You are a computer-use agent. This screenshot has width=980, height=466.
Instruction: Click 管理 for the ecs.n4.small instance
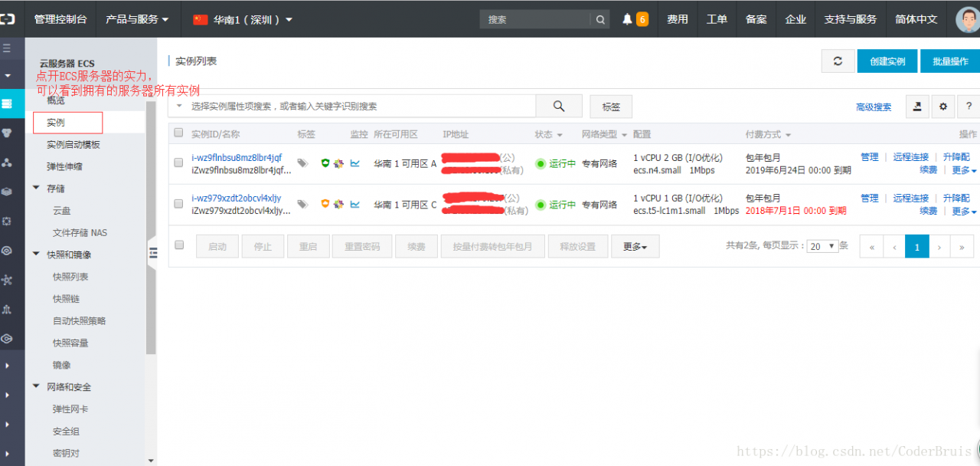[x=869, y=157]
